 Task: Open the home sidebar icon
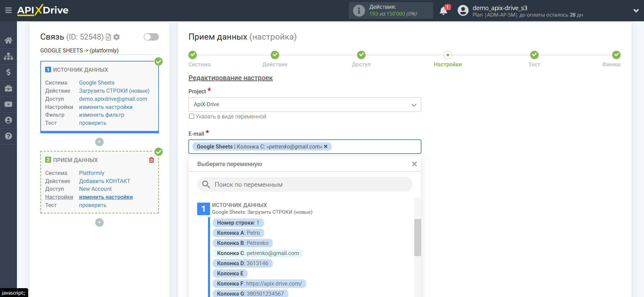point(8,40)
